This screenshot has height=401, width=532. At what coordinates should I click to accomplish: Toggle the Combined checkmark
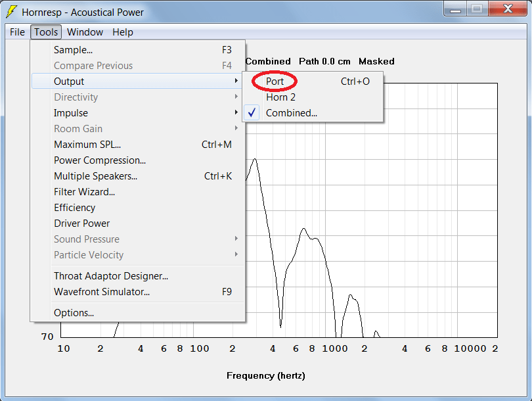[x=252, y=113]
